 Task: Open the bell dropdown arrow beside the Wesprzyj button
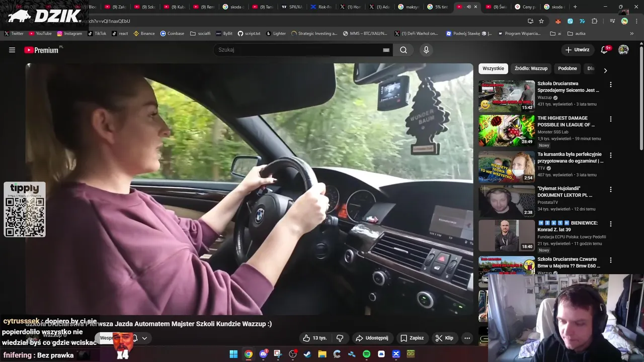144,338
